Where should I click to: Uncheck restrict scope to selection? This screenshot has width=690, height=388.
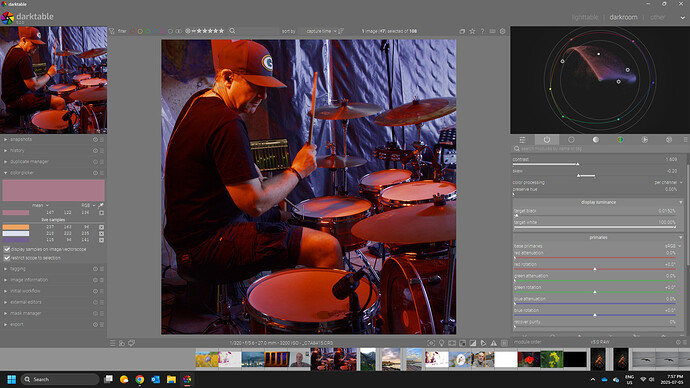(x=7, y=258)
